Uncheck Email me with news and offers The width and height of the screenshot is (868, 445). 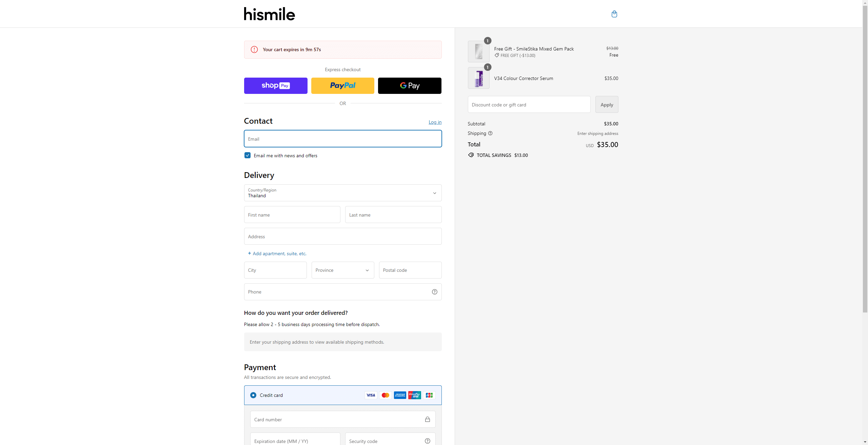click(248, 155)
